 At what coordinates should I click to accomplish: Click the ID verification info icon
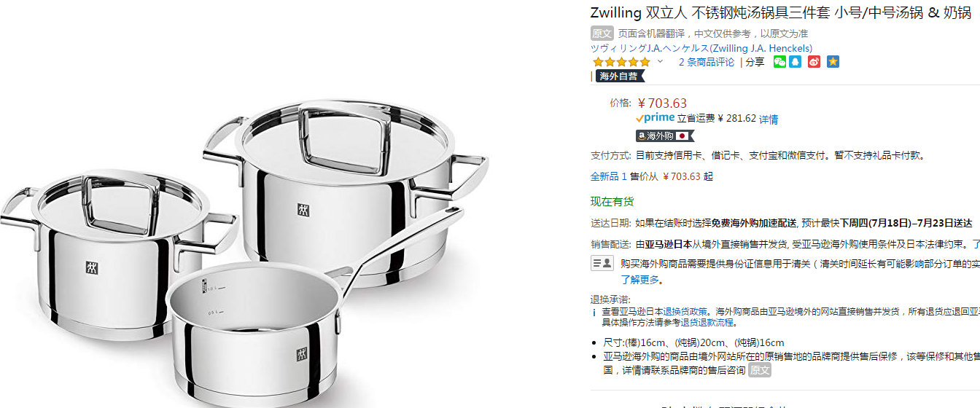point(602,263)
